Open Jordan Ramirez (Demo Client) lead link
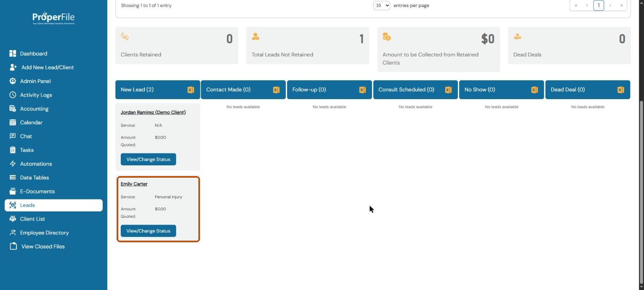 pyautogui.click(x=153, y=112)
